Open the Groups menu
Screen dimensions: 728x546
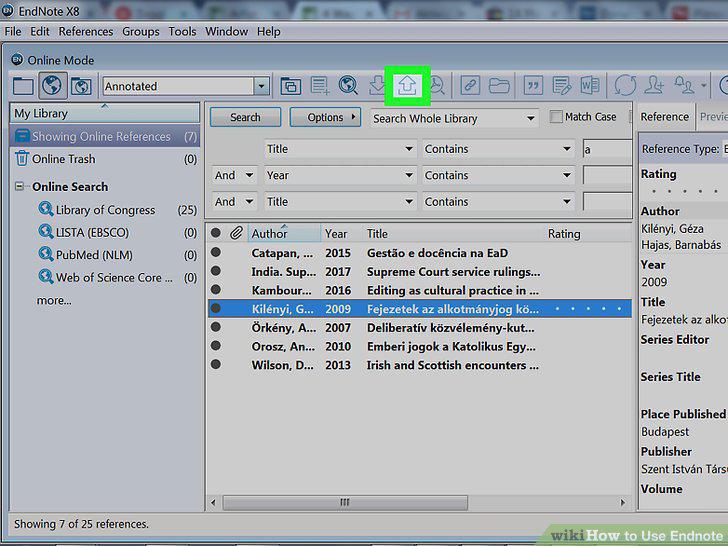[141, 32]
